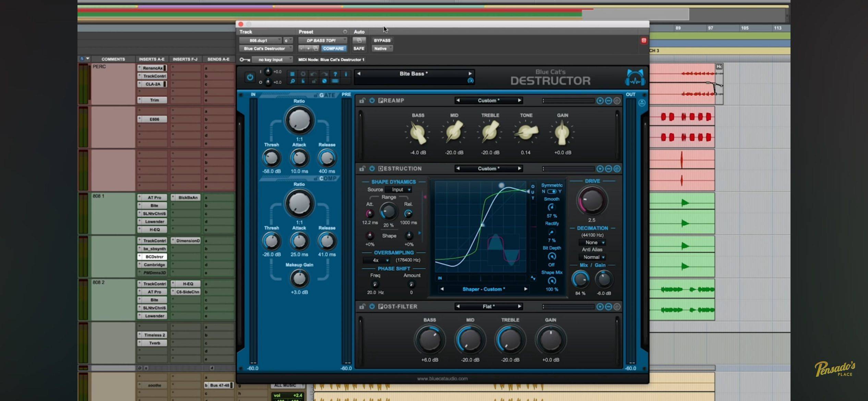This screenshot has width=868, height=401.
Task: Click the Drive knob
Action: [x=592, y=201]
